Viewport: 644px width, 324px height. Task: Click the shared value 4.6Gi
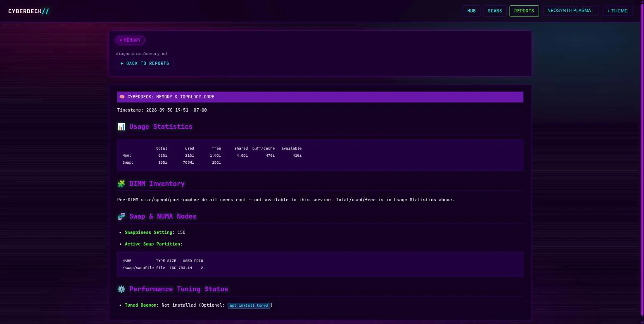tap(242, 155)
